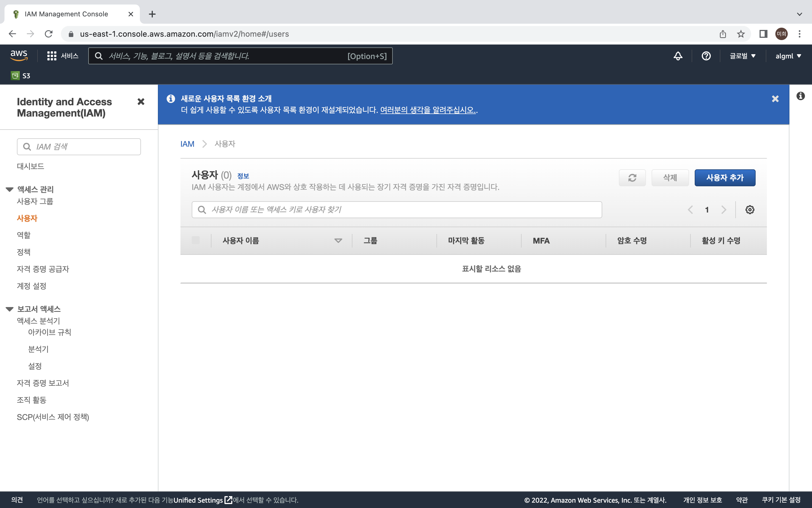Open 대시보드 in the sidebar
Image resolution: width=812 pixels, height=508 pixels.
coord(30,166)
